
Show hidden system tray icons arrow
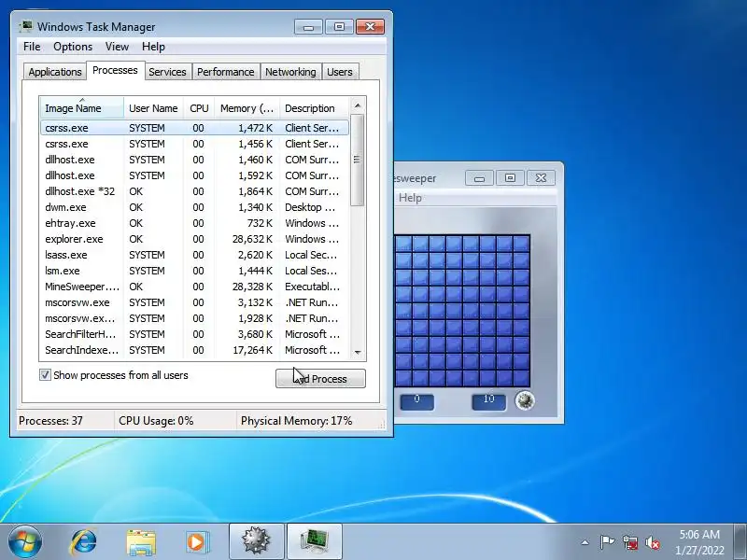coord(585,542)
